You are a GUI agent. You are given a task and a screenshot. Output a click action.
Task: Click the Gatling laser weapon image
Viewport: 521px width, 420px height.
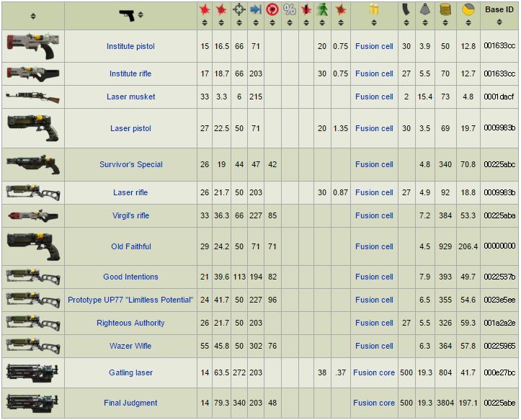[33, 373]
